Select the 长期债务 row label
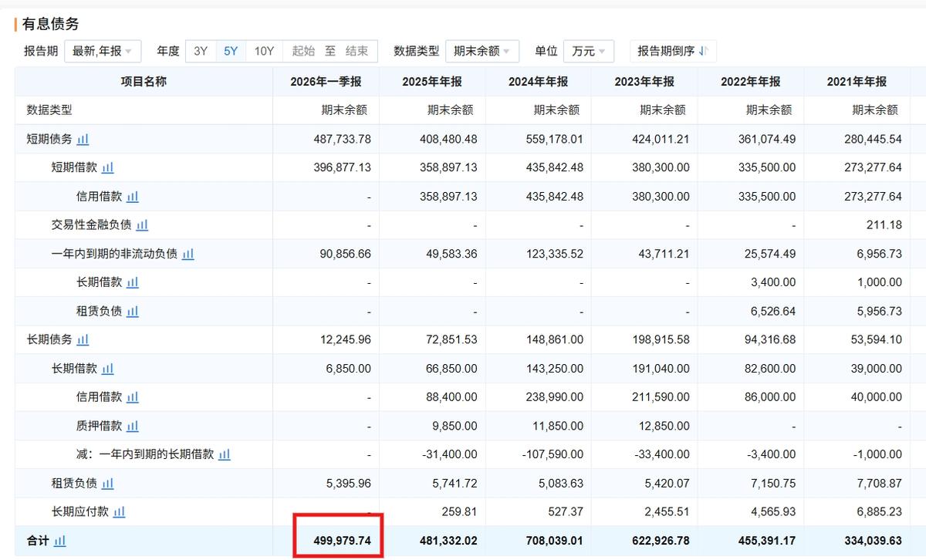926x560 pixels. [x=49, y=339]
